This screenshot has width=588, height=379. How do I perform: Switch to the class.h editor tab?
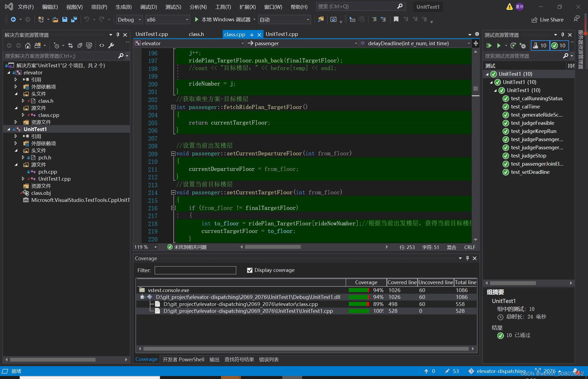[x=196, y=34]
